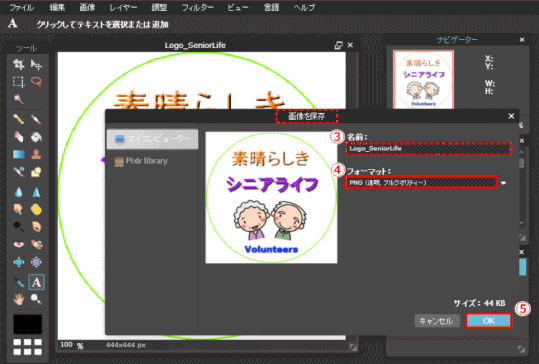539x364 pixels.
Task: Select the Move tool
Action: click(36, 64)
